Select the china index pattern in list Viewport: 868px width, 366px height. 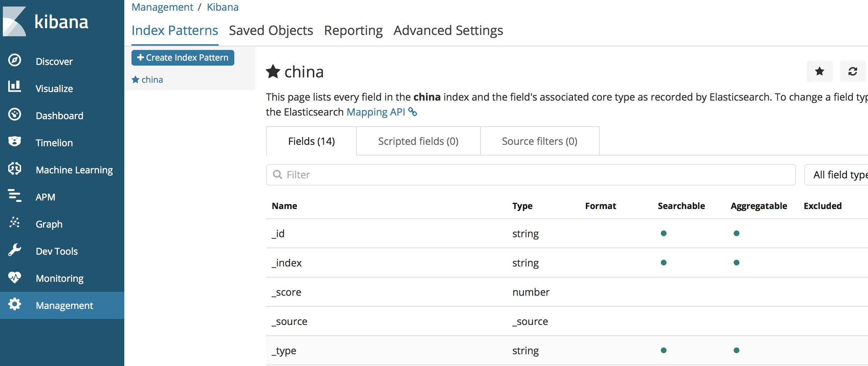click(152, 80)
